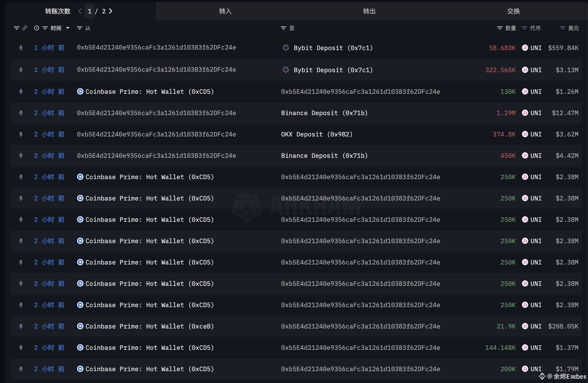Click the UNI token icon in the 21.9K row

(525, 326)
